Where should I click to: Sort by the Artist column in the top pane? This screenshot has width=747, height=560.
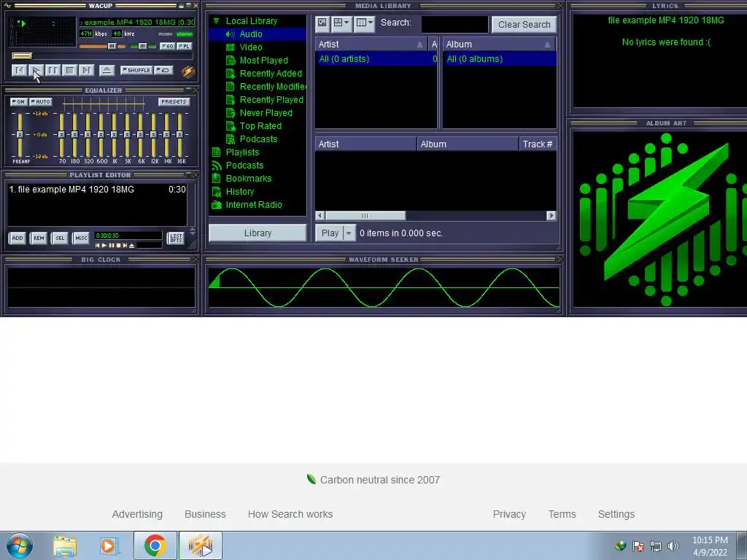point(371,44)
